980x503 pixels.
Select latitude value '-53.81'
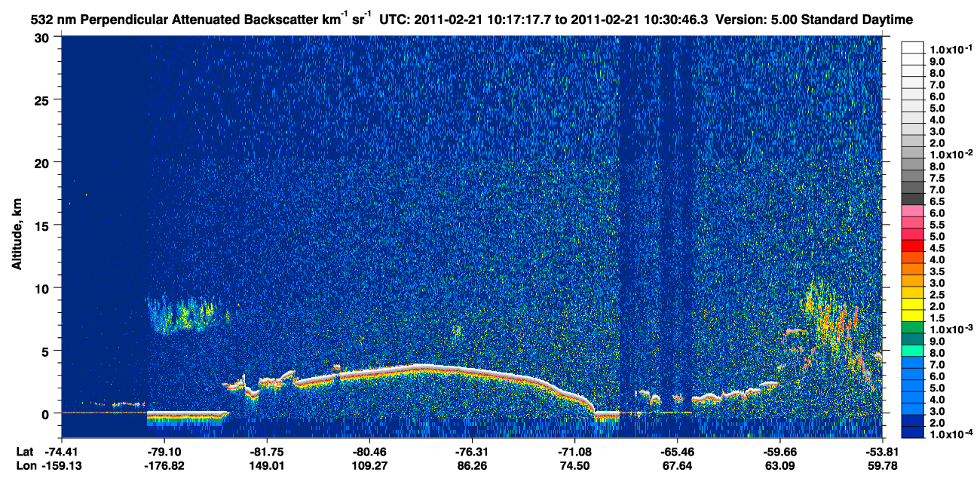(x=882, y=451)
